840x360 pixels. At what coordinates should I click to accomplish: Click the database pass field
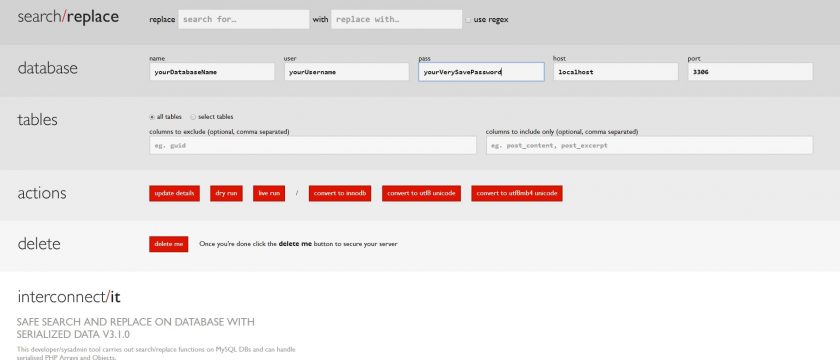pos(481,72)
